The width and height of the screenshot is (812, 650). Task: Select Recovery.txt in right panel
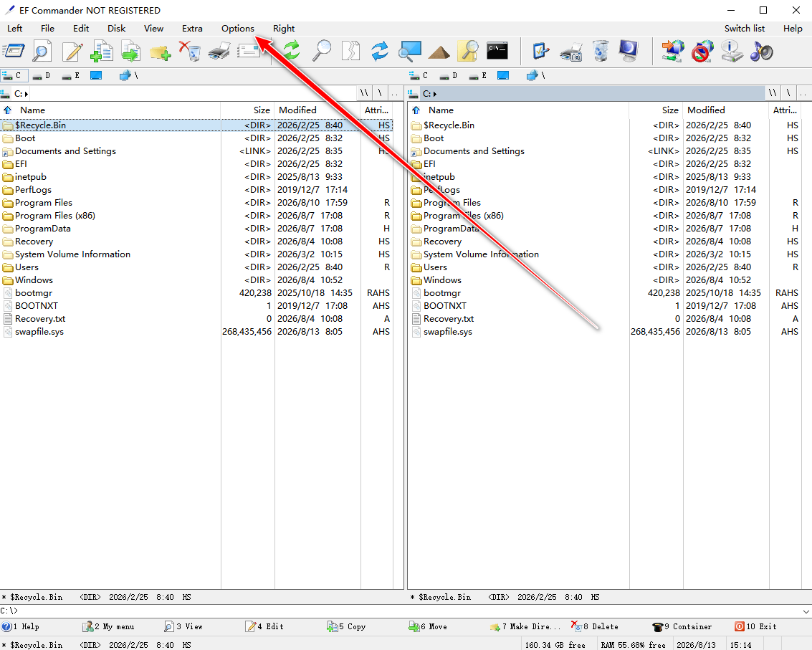point(449,319)
